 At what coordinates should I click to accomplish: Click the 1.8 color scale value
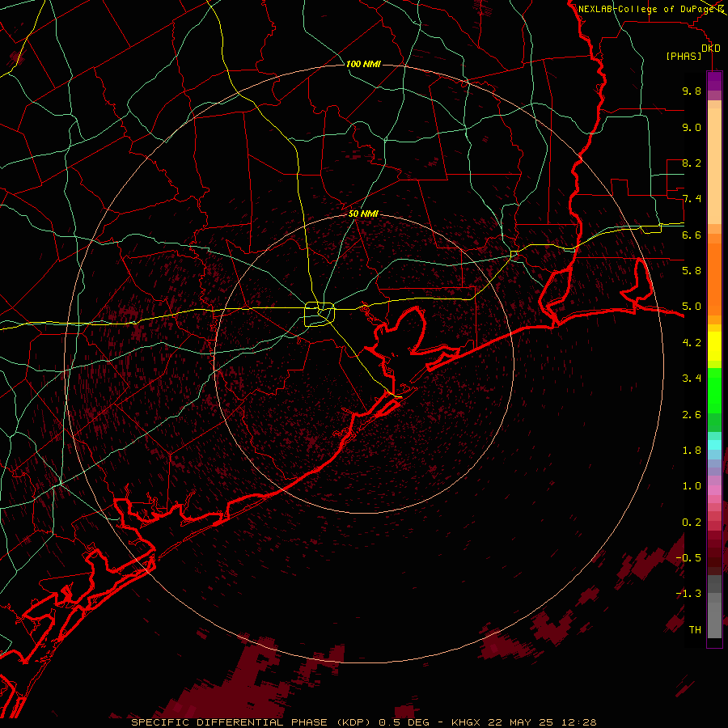[x=692, y=451]
